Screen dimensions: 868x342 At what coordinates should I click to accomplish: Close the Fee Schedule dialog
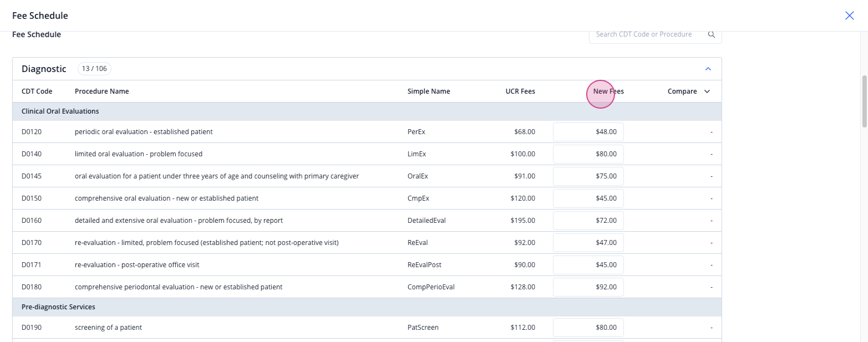[x=849, y=16]
